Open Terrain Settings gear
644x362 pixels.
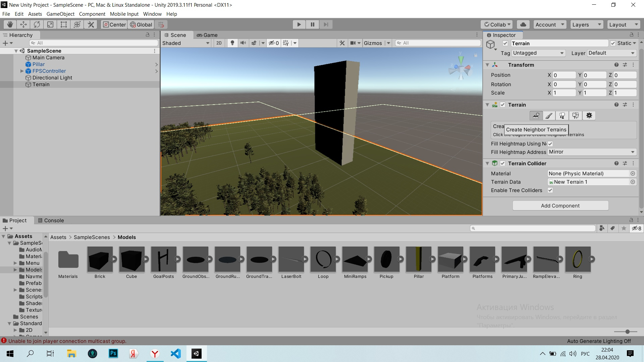click(x=589, y=116)
